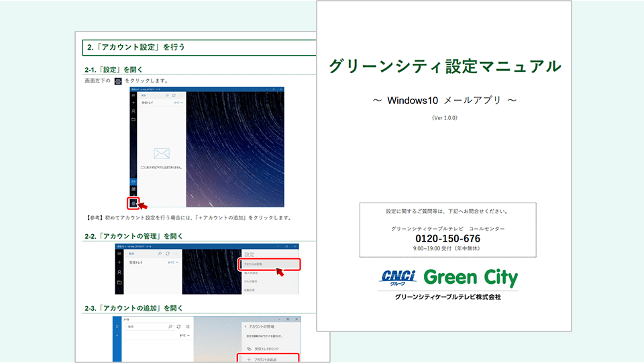Open the すべて dropdown in the 2-3 screenshot

(x=182, y=334)
